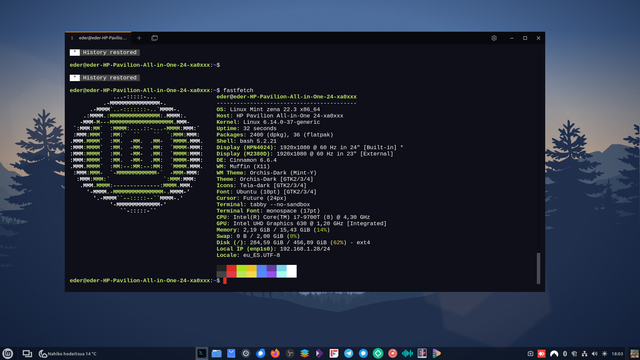The image size is (640, 360).
Task: Open the clock showing 18:03
Action: 617,354
